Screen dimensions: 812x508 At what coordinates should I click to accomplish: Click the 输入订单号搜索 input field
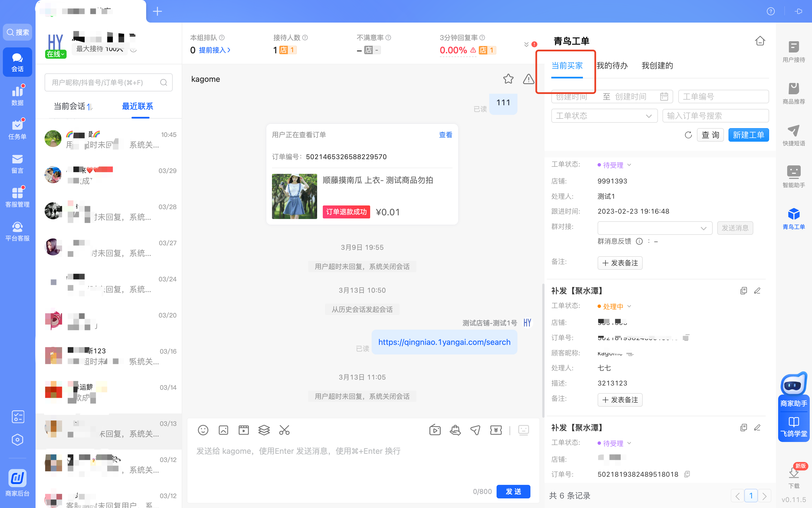coord(715,116)
